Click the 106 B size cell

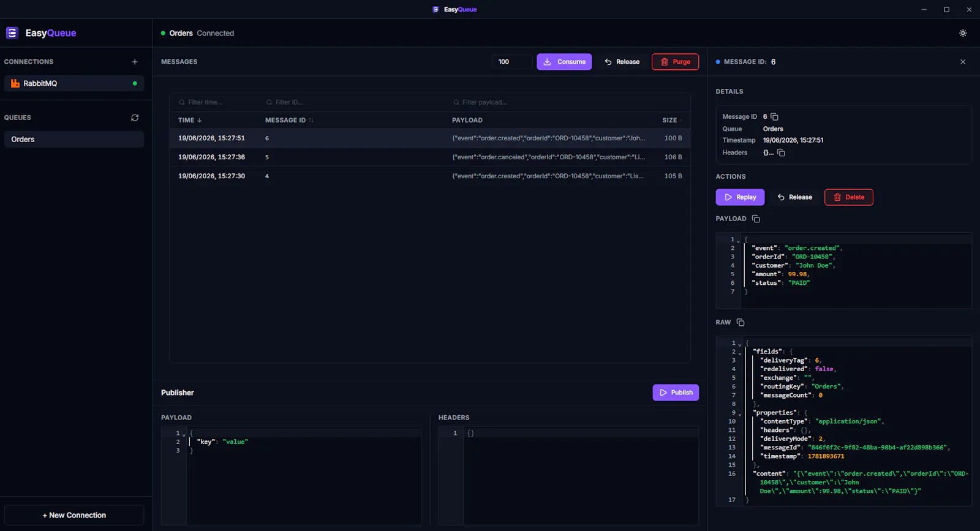coord(673,157)
